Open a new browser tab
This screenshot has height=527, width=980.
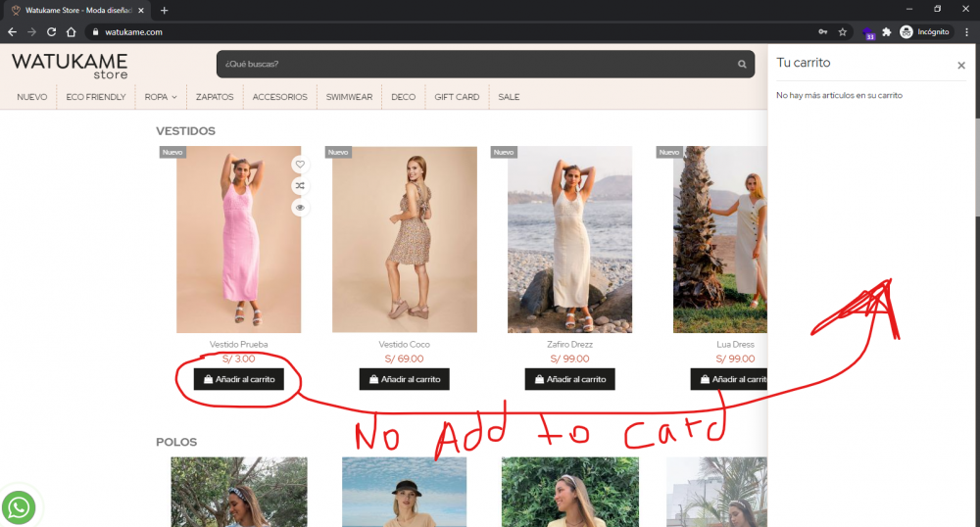pyautogui.click(x=164, y=10)
